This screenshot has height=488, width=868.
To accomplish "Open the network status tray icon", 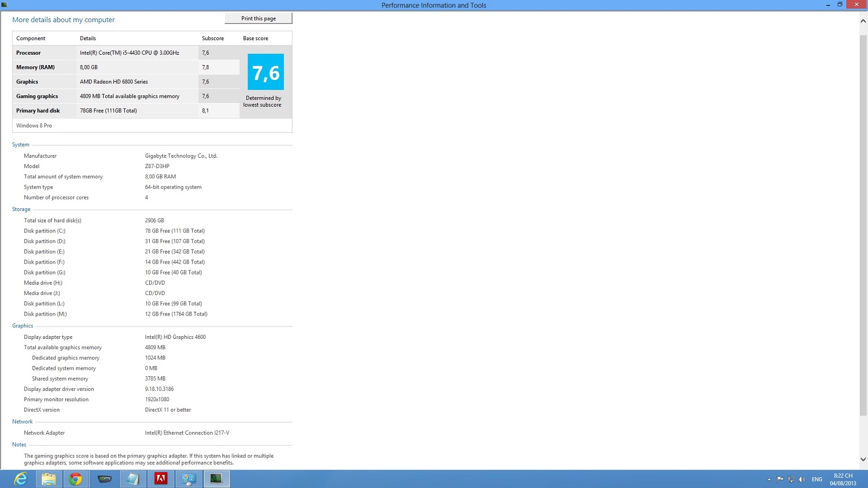I will click(x=791, y=479).
